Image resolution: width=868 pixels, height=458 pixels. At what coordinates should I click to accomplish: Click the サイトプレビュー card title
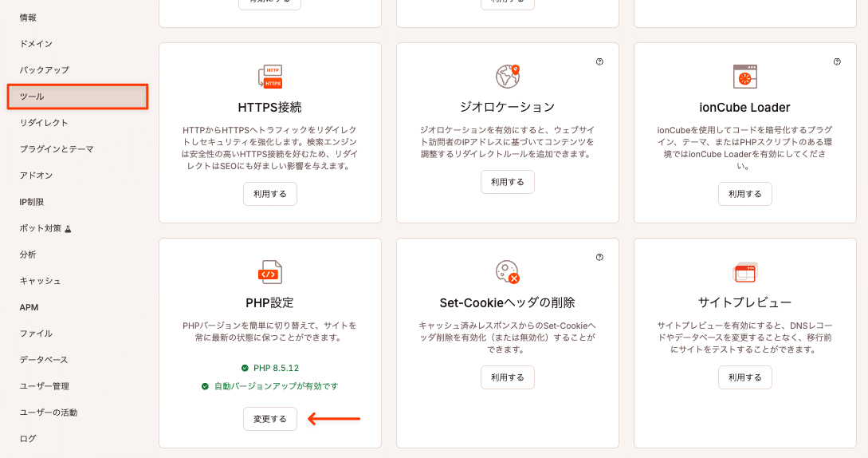coord(745,302)
